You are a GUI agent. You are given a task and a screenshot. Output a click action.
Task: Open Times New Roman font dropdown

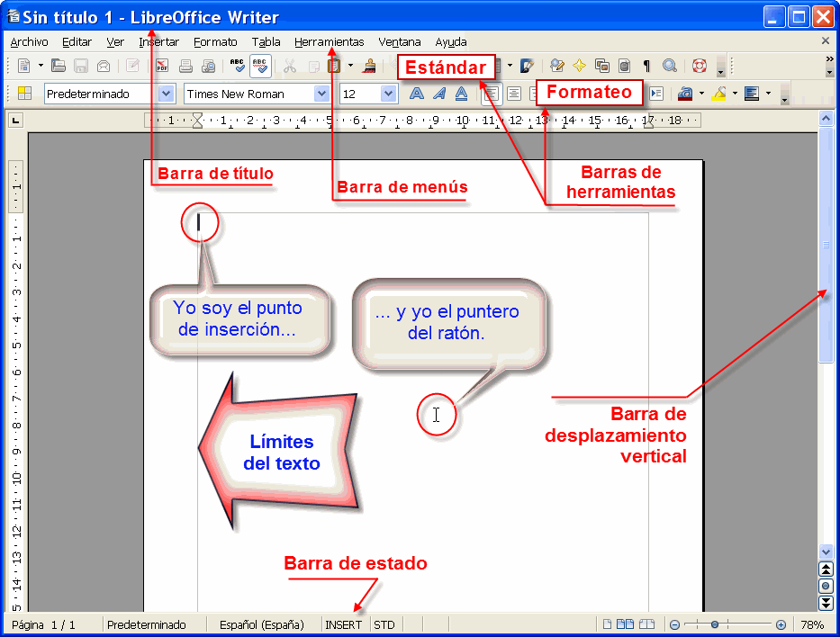pyautogui.click(x=321, y=94)
